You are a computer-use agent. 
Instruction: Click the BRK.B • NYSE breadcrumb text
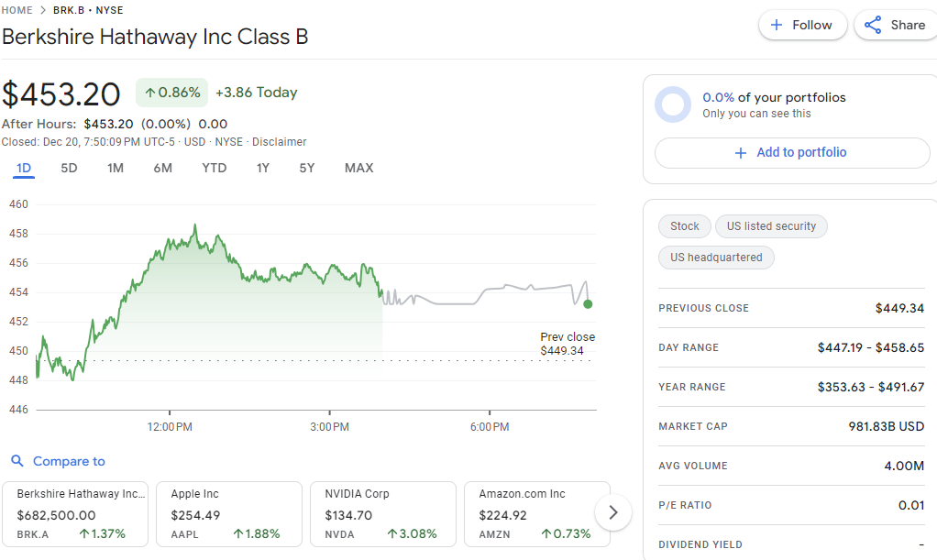(88, 10)
